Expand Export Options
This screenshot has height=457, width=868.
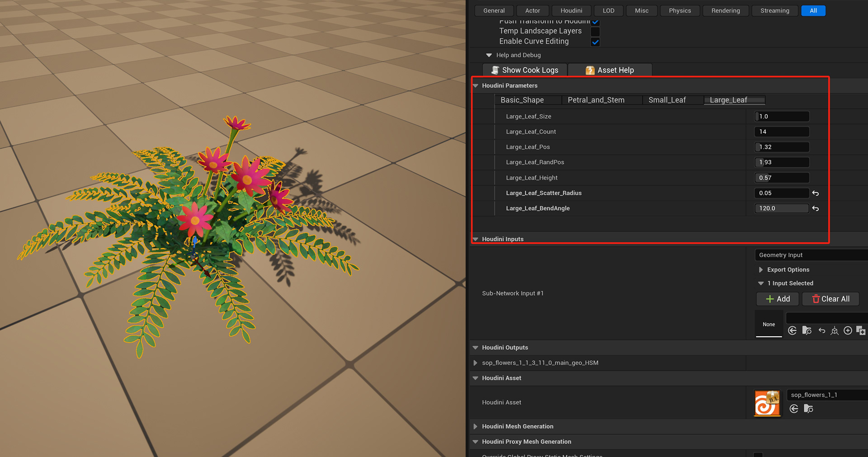coord(761,270)
